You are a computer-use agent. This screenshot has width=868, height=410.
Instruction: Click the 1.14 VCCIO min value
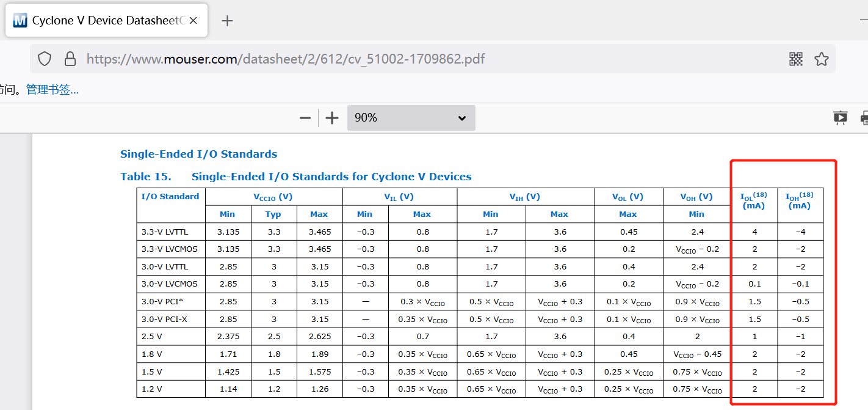228,389
